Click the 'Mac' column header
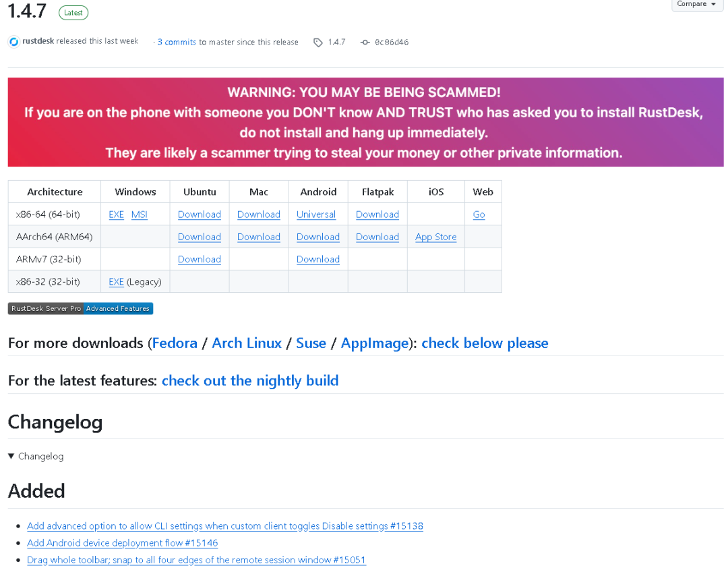The image size is (728, 568). coord(259,192)
